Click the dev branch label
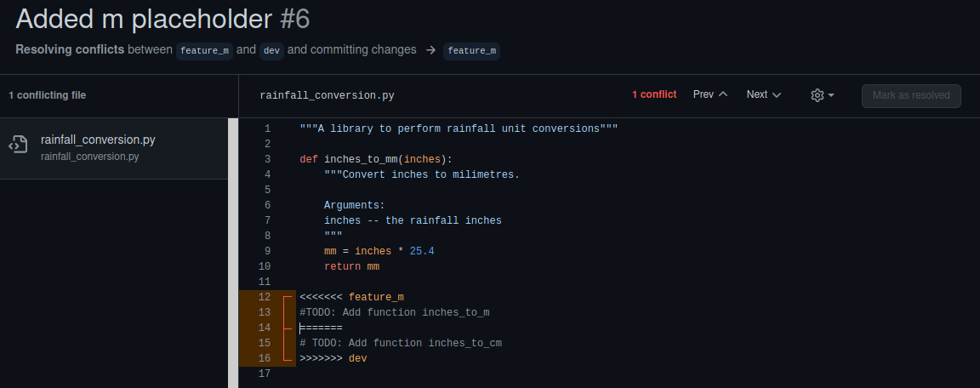Image resolution: width=980 pixels, height=388 pixels. click(271, 51)
